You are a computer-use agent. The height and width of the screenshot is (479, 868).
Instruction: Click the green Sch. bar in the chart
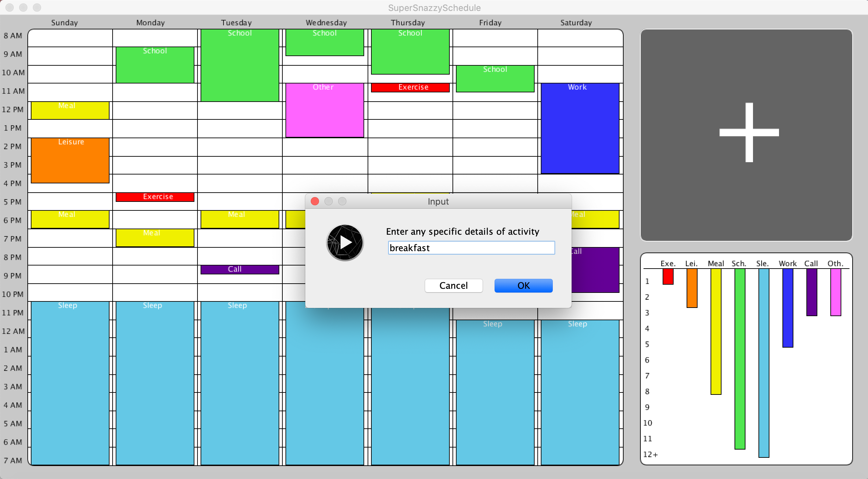[x=740, y=359]
